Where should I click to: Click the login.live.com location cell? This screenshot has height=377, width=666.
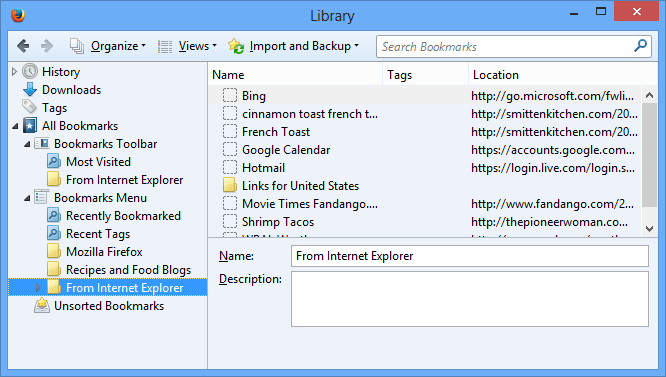[553, 168]
